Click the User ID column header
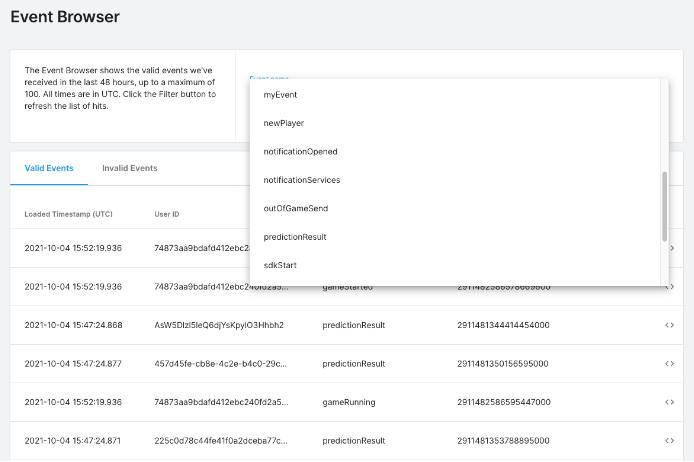The width and height of the screenshot is (694, 462). (x=167, y=214)
